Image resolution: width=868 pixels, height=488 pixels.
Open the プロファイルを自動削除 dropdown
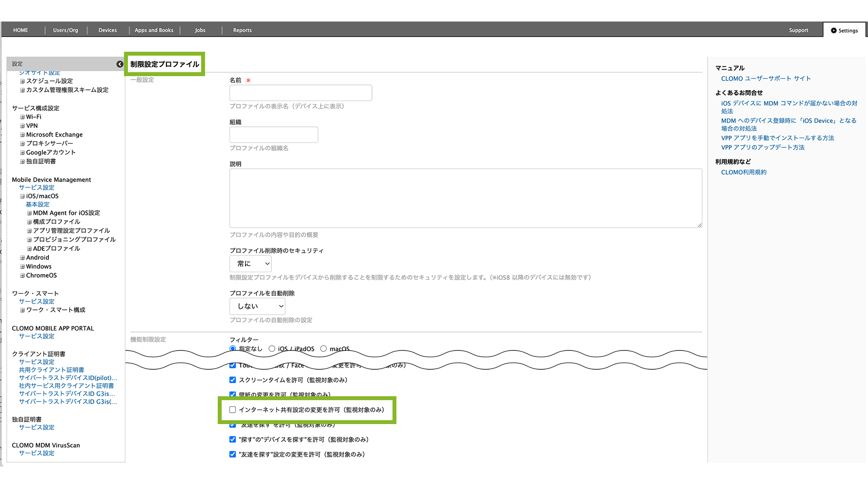(257, 306)
